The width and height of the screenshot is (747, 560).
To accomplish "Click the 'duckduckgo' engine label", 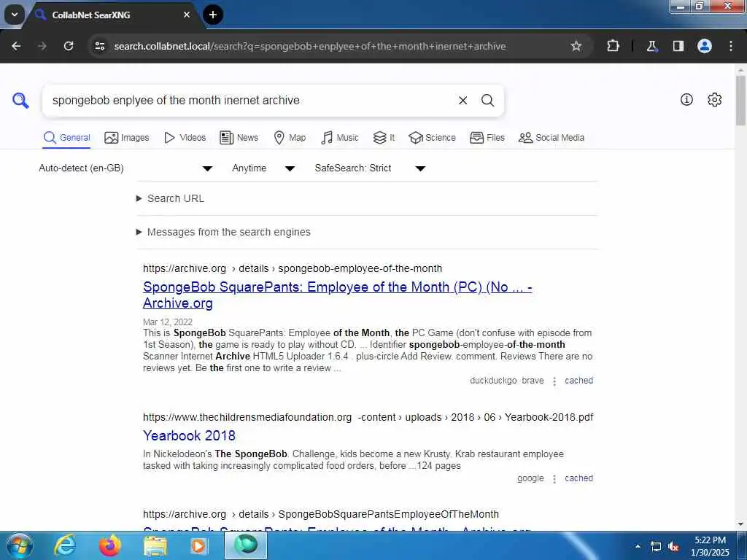I will [x=493, y=381].
